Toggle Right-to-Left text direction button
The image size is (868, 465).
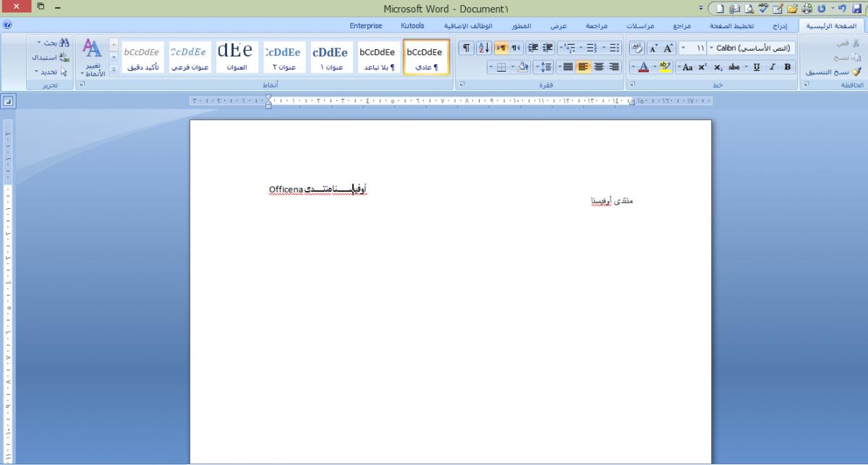pos(516,48)
